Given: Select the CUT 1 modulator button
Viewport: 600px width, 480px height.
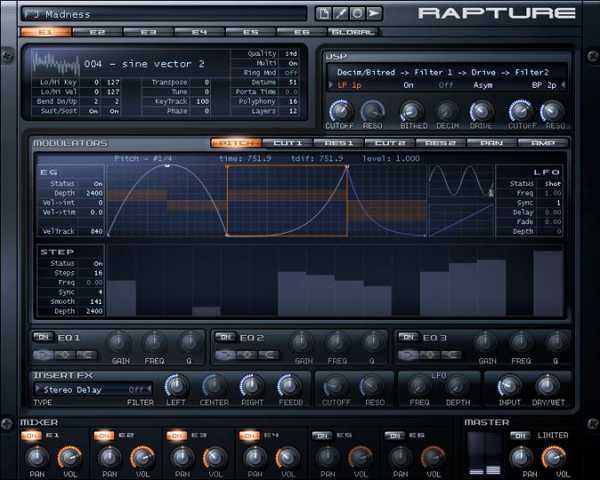Looking at the screenshot, I should tap(287, 143).
